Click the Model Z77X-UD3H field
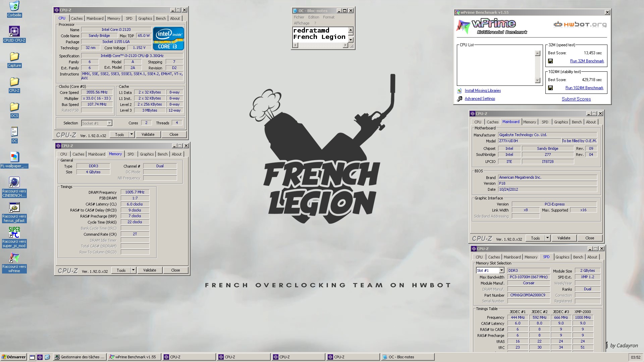644x362 pixels. coord(529,141)
